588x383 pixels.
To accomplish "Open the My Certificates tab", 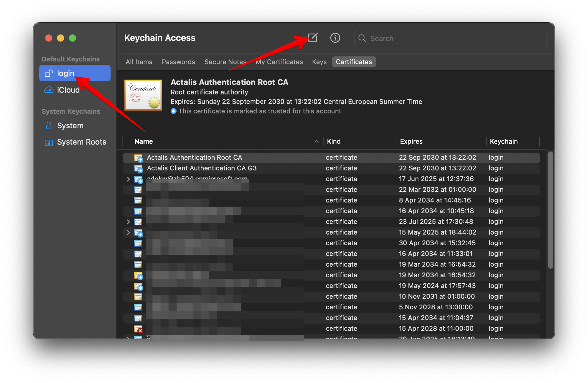I will (x=279, y=62).
